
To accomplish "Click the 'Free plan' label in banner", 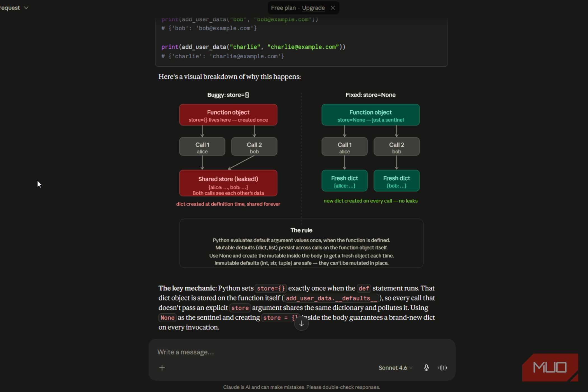I will (283, 8).
